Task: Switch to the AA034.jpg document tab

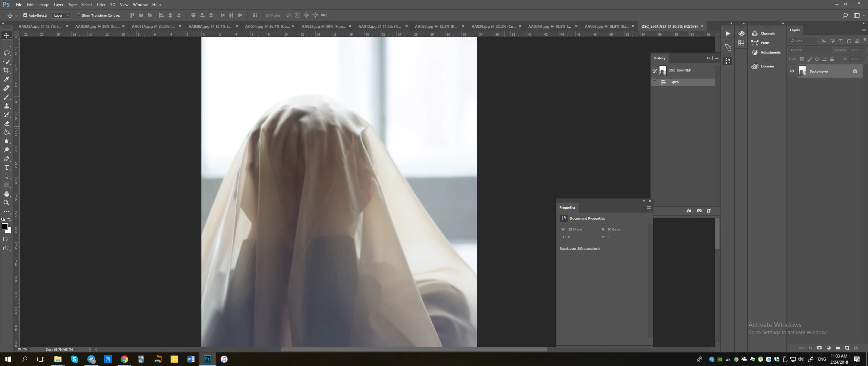Action: [x=267, y=26]
